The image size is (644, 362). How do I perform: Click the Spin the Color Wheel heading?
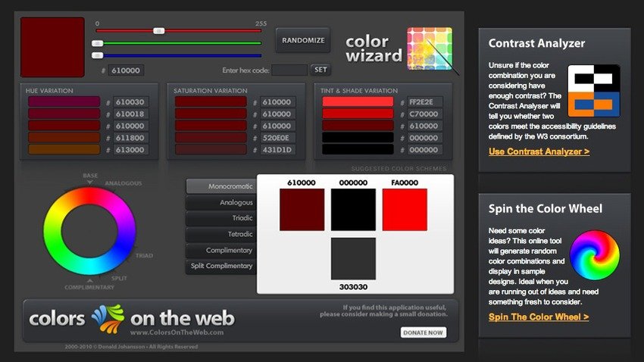coord(545,208)
